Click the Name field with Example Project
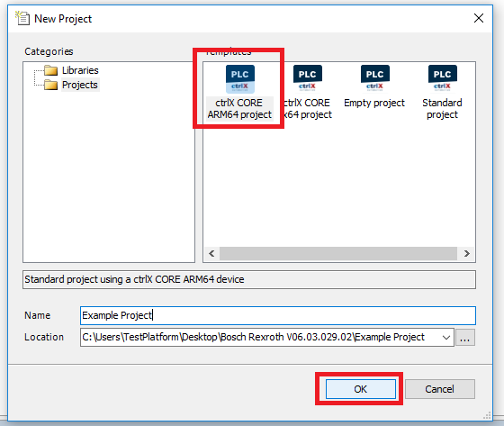 point(278,315)
